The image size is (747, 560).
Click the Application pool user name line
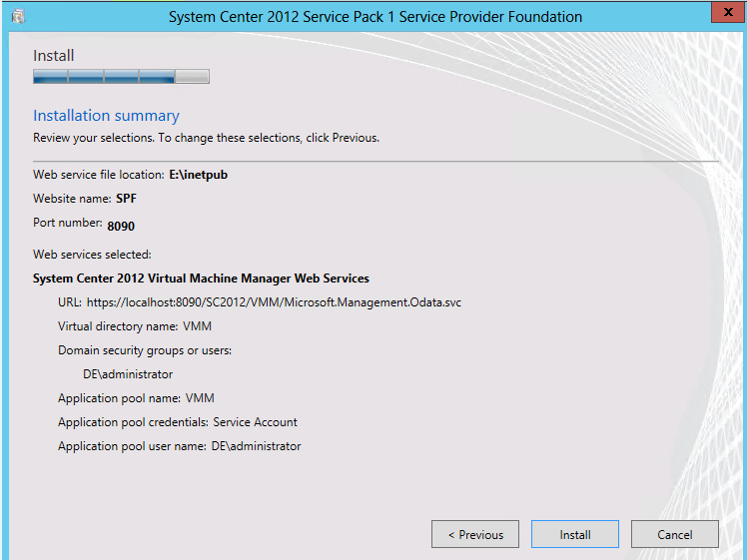click(x=179, y=446)
